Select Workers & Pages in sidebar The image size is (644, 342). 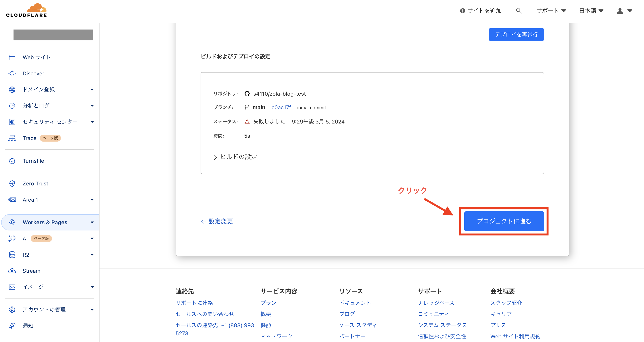point(45,222)
